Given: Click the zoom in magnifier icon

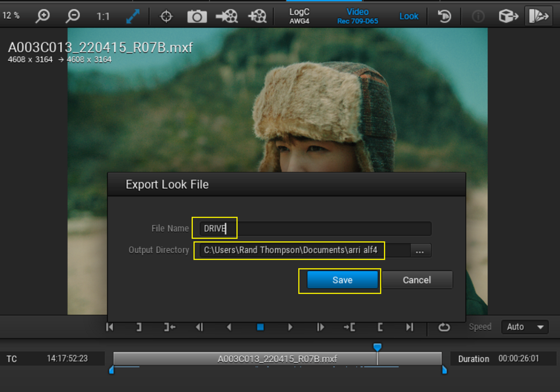Looking at the screenshot, I should click(x=43, y=16).
